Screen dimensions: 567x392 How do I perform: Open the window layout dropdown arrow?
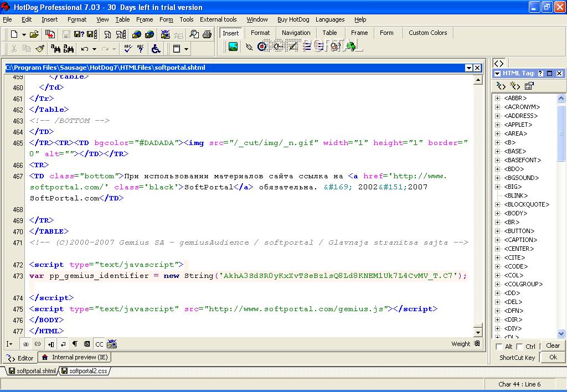(186, 49)
